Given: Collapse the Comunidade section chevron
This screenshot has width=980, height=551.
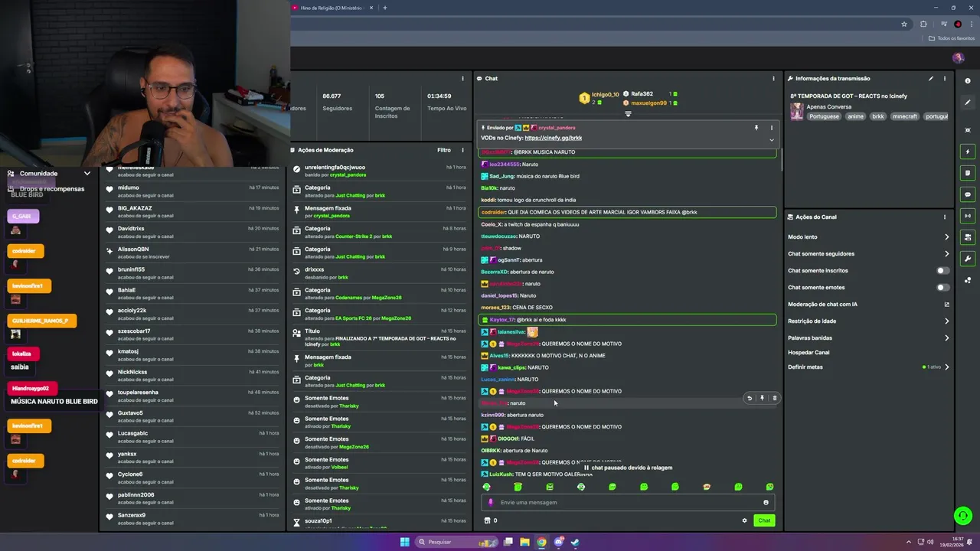Looking at the screenshot, I should pyautogui.click(x=87, y=174).
